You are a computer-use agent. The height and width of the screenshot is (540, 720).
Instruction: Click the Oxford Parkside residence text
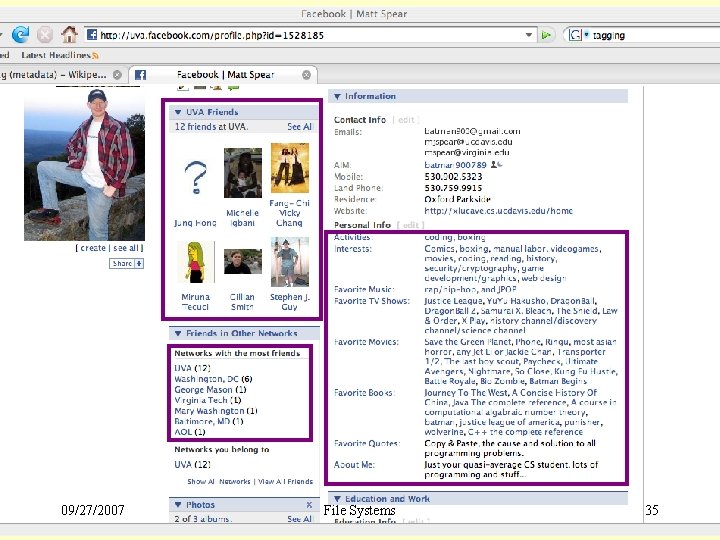click(x=457, y=199)
